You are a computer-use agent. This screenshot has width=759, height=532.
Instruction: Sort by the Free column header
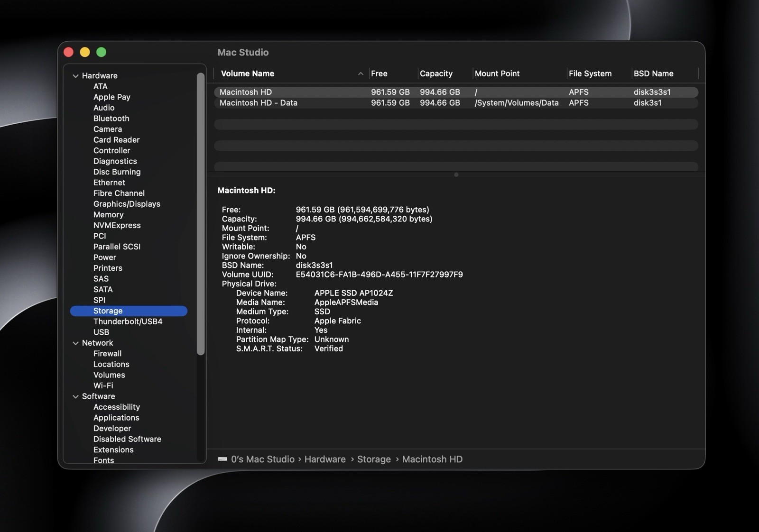click(379, 73)
